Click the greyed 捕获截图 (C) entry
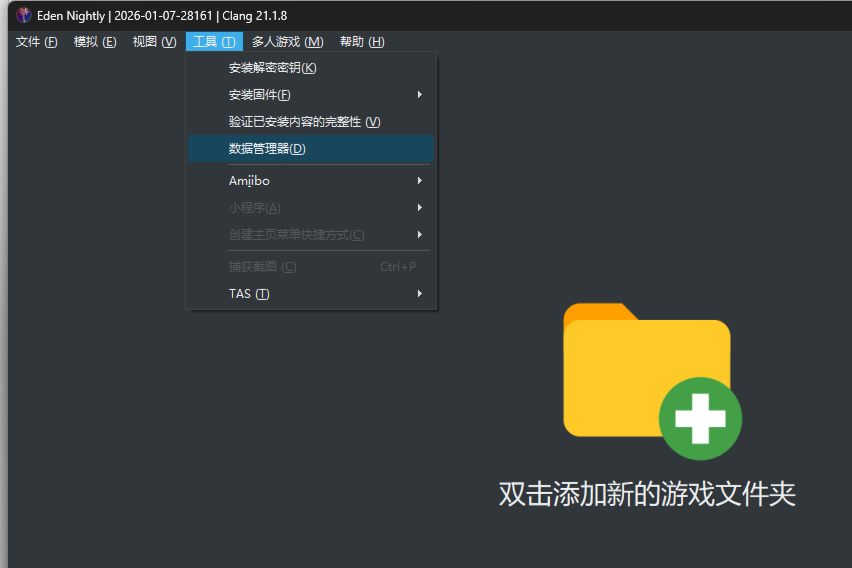 pyautogui.click(x=262, y=267)
